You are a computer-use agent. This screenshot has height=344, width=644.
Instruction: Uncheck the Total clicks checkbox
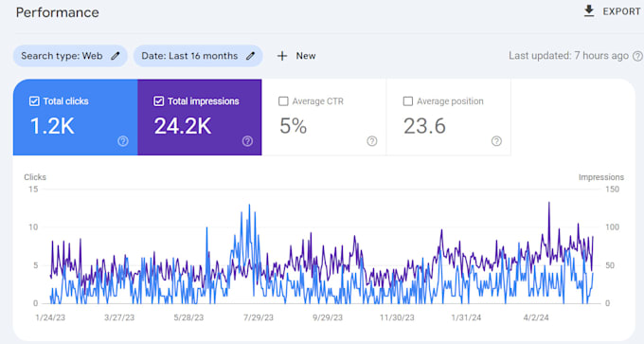34,101
